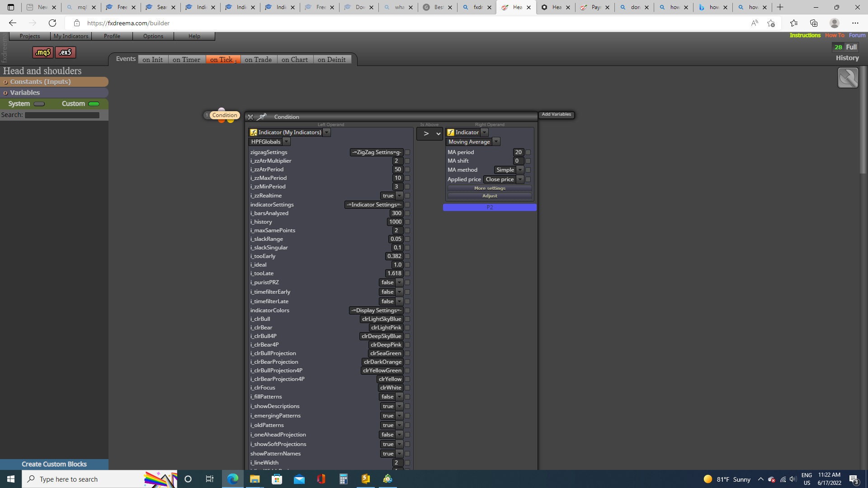Open the Forum link
This screenshot has width=868, height=488.
[x=857, y=35]
